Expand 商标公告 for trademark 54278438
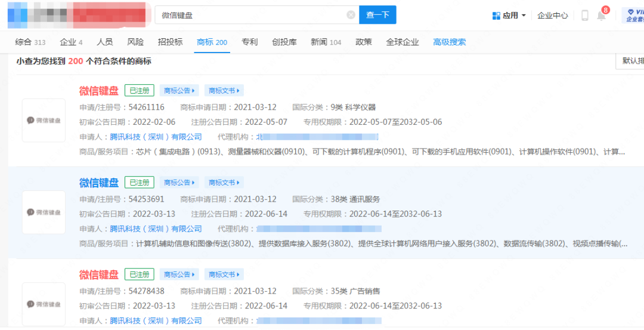Screen dimensions: 644x330 (179, 274)
